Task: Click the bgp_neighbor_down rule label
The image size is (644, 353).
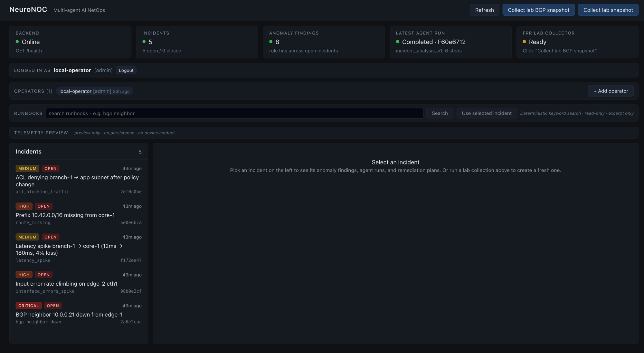Action: pyautogui.click(x=38, y=322)
